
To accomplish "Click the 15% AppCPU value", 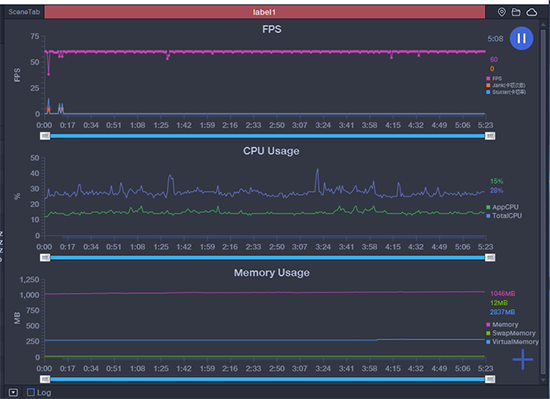I will [497, 181].
